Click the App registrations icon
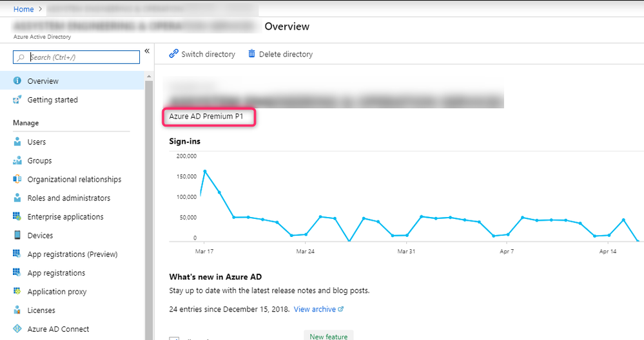The height and width of the screenshot is (340, 644). 17,272
